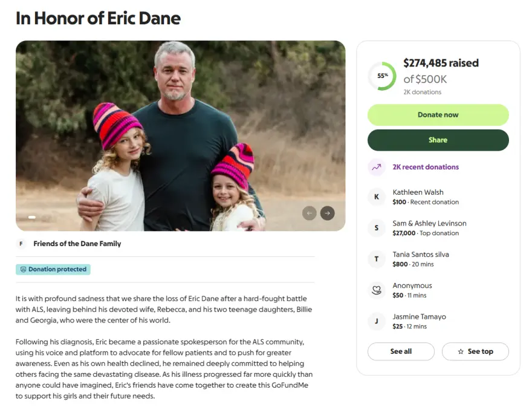The image size is (532, 407).
Task: Open the See all donations list
Action: tap(401, 351)
